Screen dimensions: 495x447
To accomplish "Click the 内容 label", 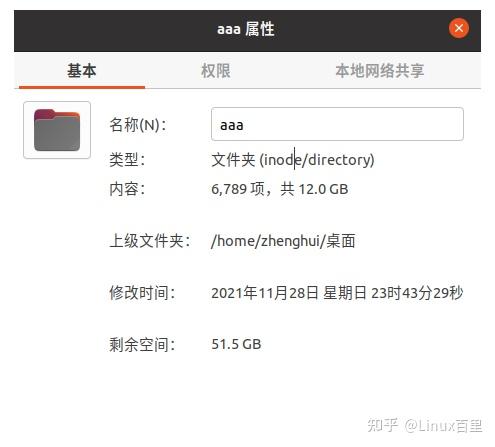I will 127,189.
